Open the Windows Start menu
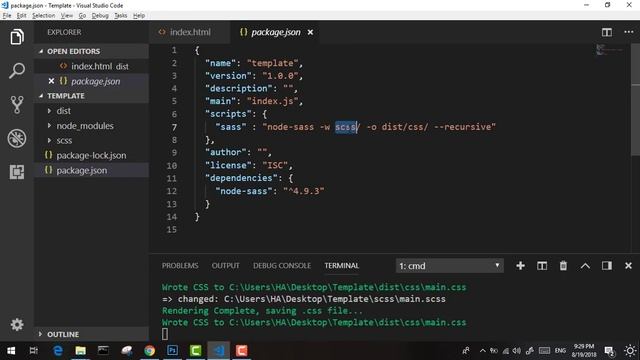 point(11,351)
